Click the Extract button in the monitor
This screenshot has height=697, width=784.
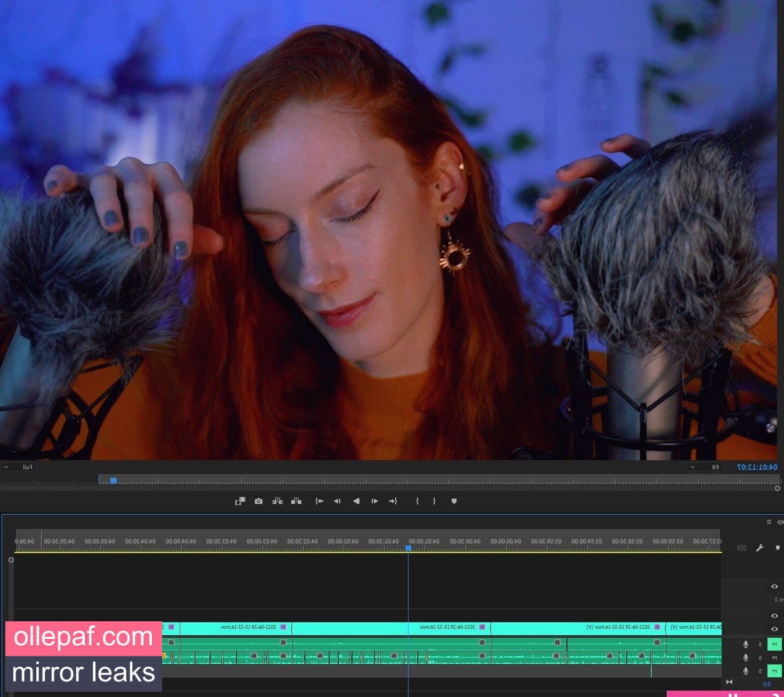pyautogui.click(x=277, y=501)
